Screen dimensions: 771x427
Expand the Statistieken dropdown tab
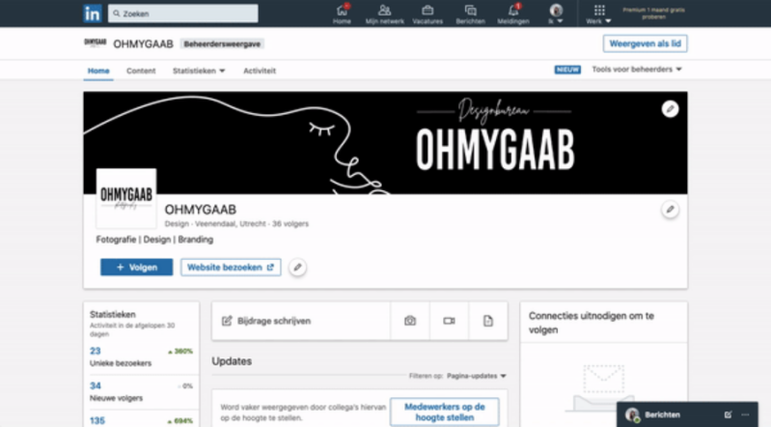click(199, 70)
